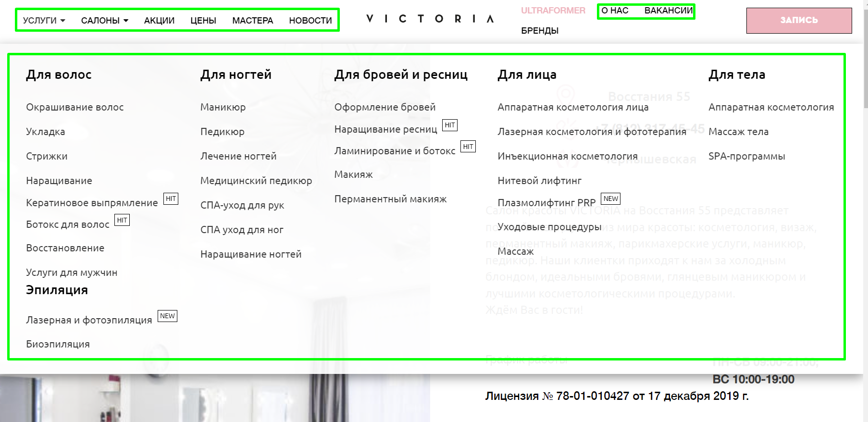Open the О НАС page
The width and height of the screenshot is (868, 422).
[x=615, y=11]
